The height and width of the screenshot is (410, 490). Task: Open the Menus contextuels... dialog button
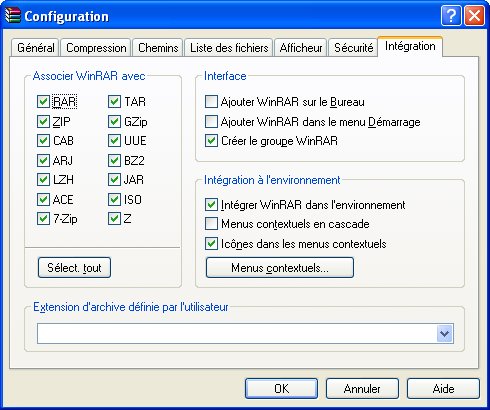click(x=280, y=267)
